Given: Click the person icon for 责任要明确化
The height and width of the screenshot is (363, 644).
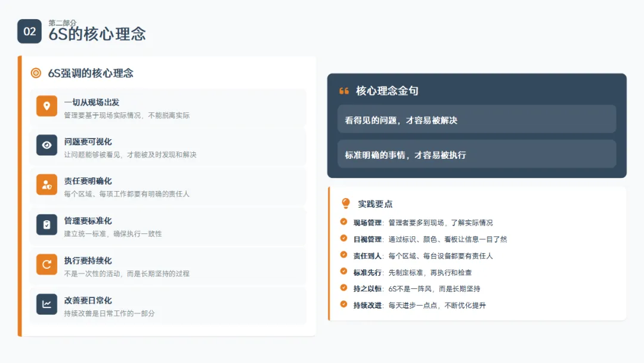Looking at the screenshot, I should 47,184.
